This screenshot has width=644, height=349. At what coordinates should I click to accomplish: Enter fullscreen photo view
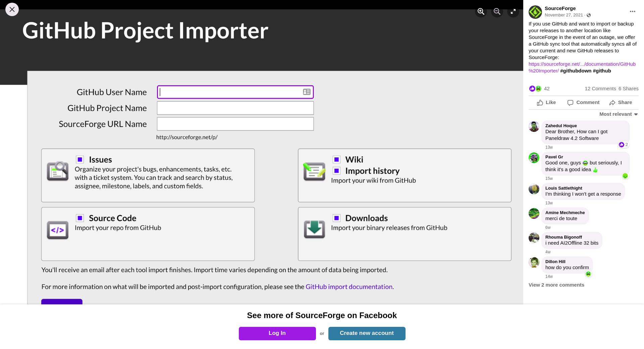click(x=513, y=11)
